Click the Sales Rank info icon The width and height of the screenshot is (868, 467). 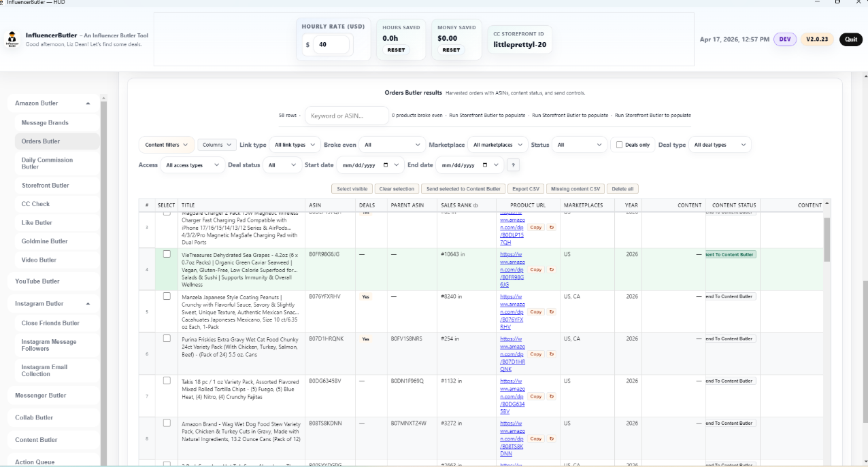(x=476, y=205)
